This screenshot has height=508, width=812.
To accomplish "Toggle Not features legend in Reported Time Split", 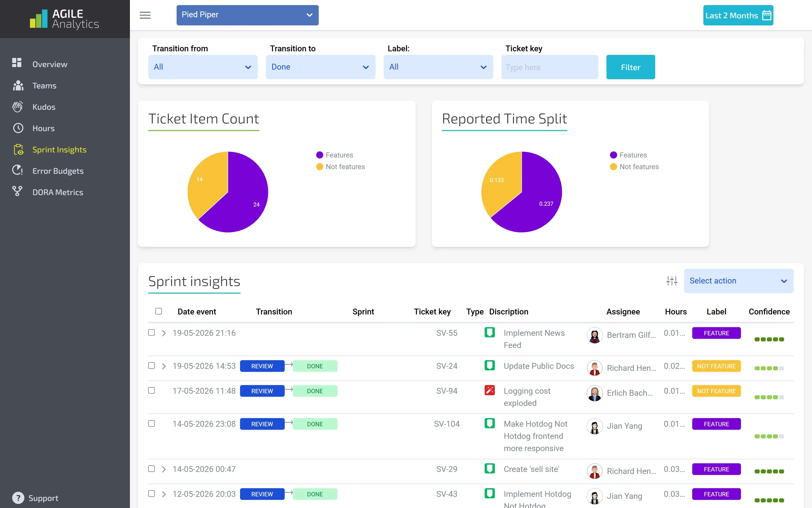I will (x=634, y=167).
